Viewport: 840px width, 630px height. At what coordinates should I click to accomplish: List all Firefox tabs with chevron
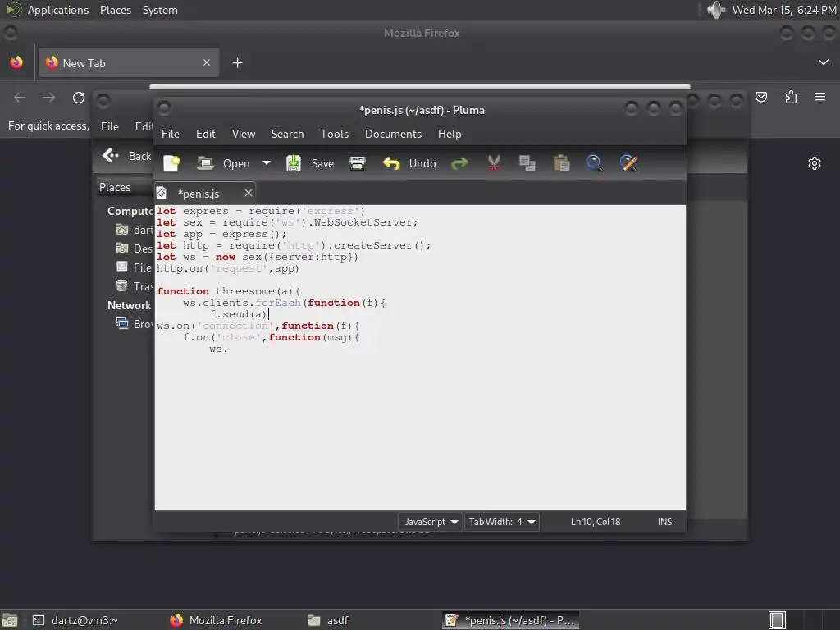(x=824, y=62)
